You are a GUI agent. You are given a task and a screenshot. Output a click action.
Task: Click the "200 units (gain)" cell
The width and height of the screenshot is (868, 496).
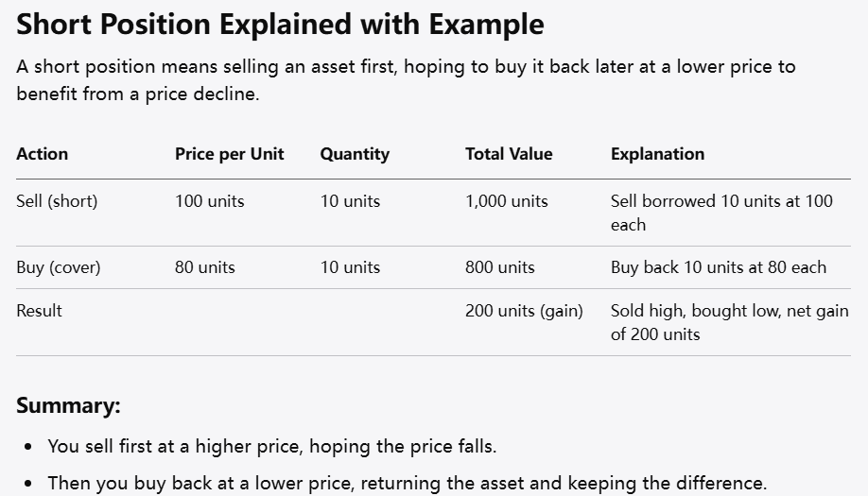coord(524,311)
